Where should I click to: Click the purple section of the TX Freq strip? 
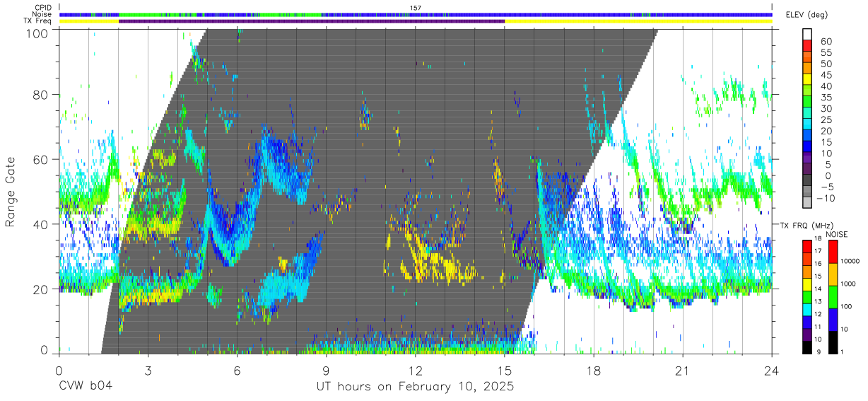point(312,21)
